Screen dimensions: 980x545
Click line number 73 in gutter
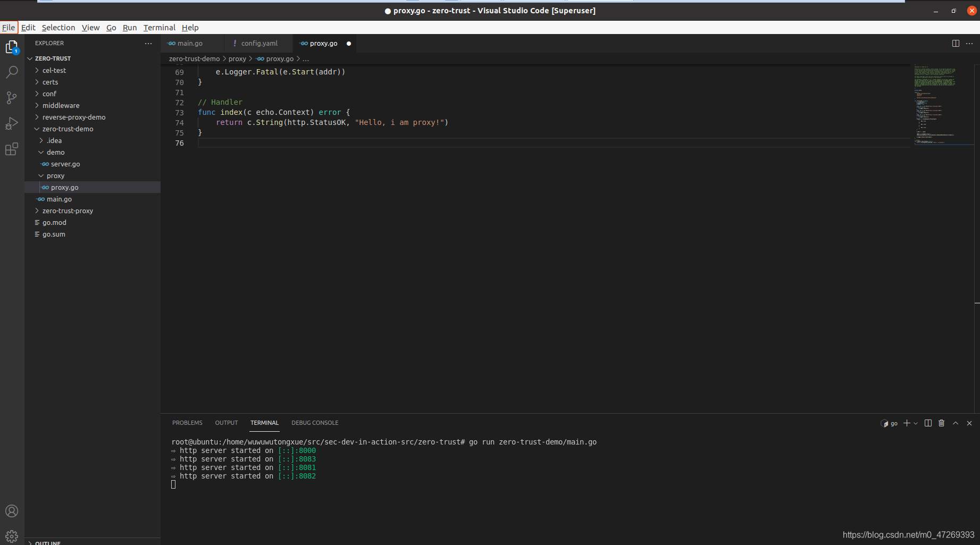pos(179,113)
